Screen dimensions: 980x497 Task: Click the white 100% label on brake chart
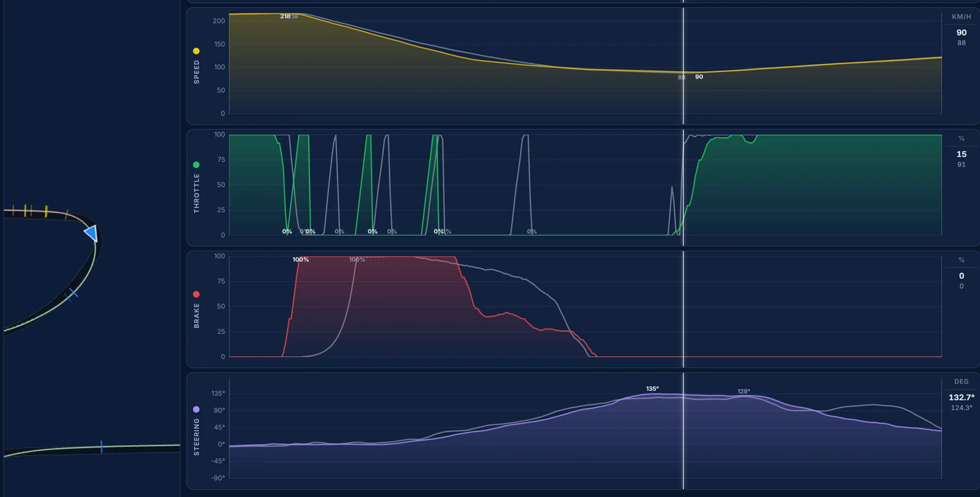301,260
